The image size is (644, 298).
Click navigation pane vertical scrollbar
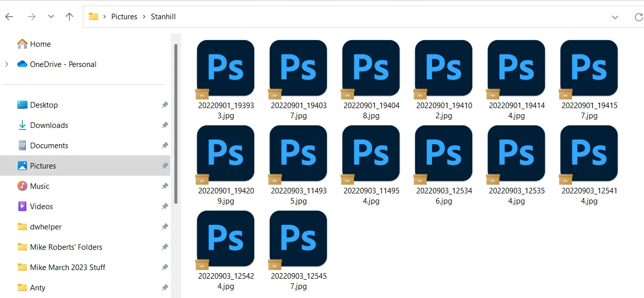pyautogui.click(x=176, y=123)
